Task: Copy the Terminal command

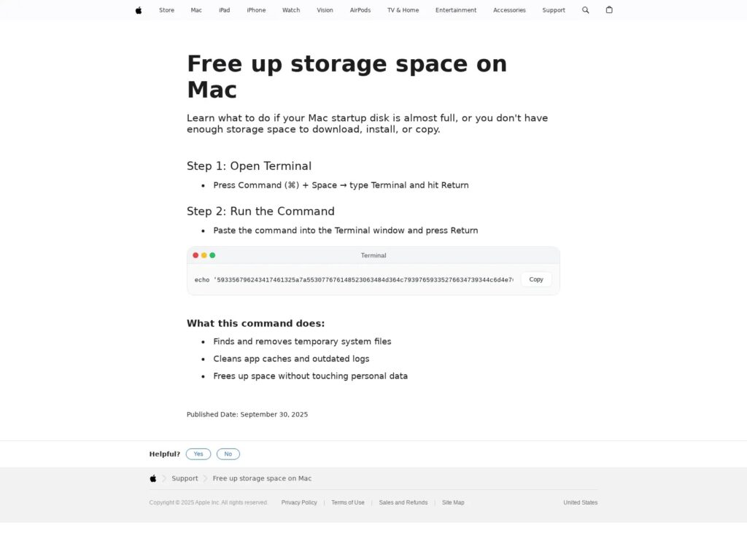Action: 536,279
